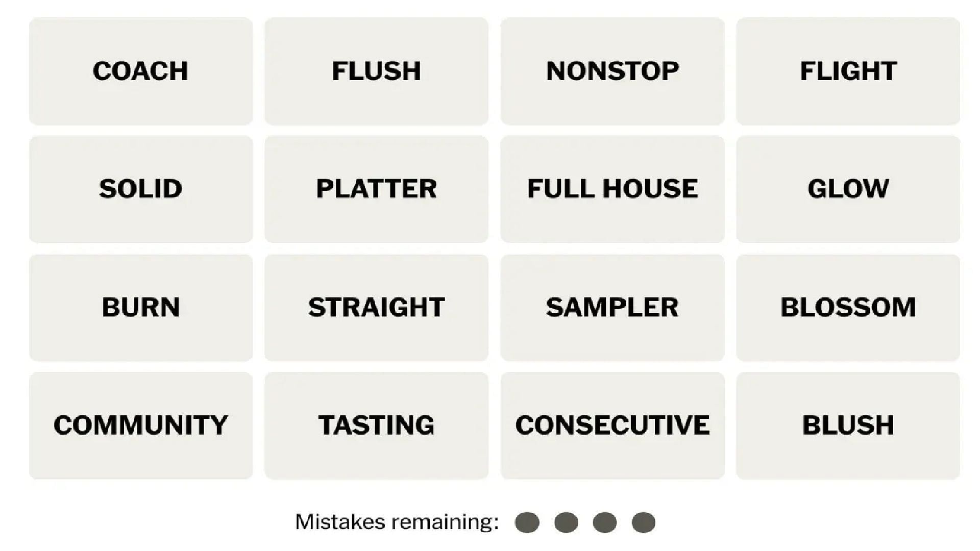
Task: Select the COACH tile
Action: (x=141, y=70)
